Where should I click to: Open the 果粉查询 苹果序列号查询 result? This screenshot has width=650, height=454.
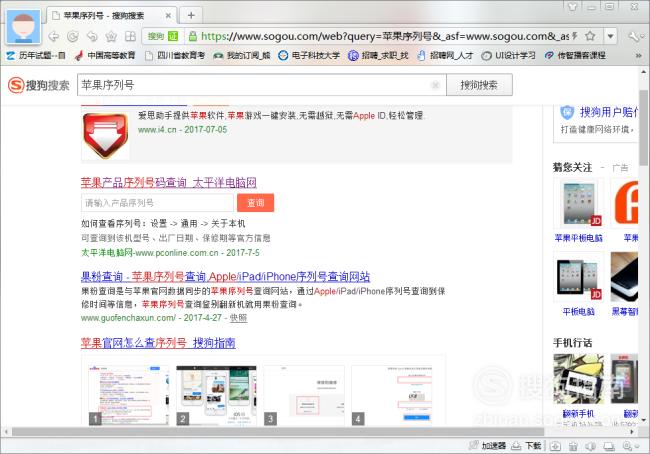pyautogui.click(x=226, y=277)
